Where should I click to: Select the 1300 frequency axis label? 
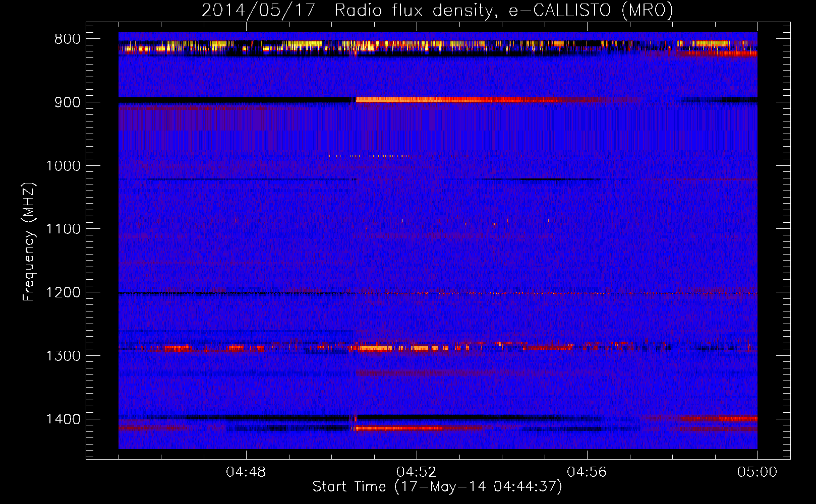point(64,356)
